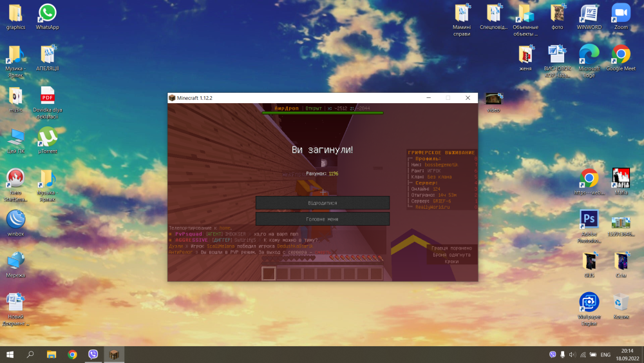Open File Explorer from taskbar

click(x=52, y=355)
